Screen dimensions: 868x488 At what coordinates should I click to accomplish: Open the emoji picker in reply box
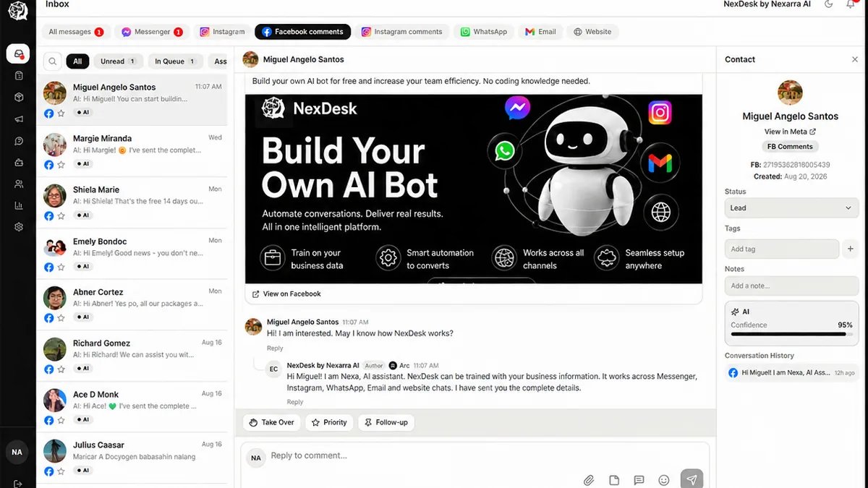664,480
